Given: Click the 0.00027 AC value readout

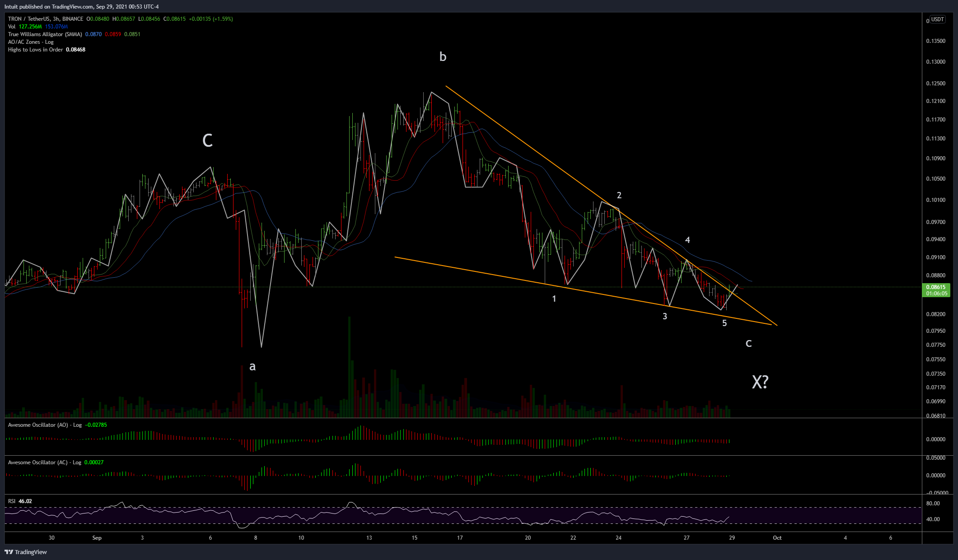Looking at the screenshot, I should pyautogui.click(x=94, y=462).
